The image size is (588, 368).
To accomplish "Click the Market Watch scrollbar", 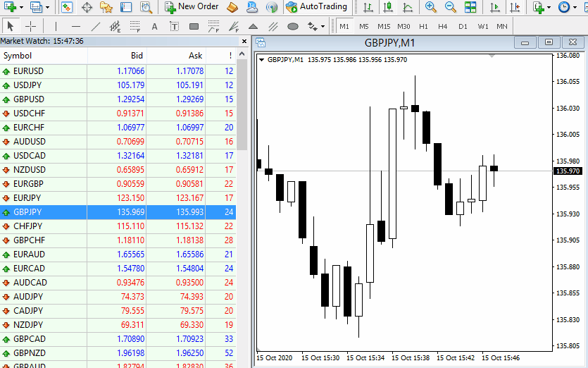I will click(242, 99).
